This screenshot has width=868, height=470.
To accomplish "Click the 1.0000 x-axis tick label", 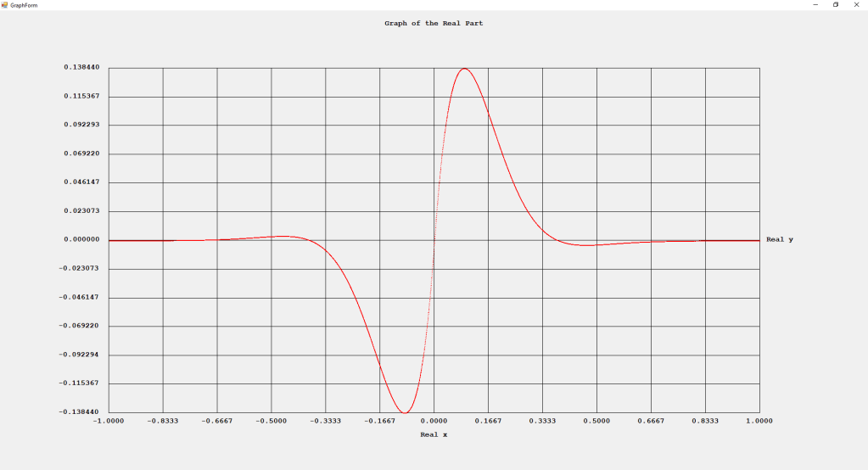I will pyautogui.click(x=759, y=421).
